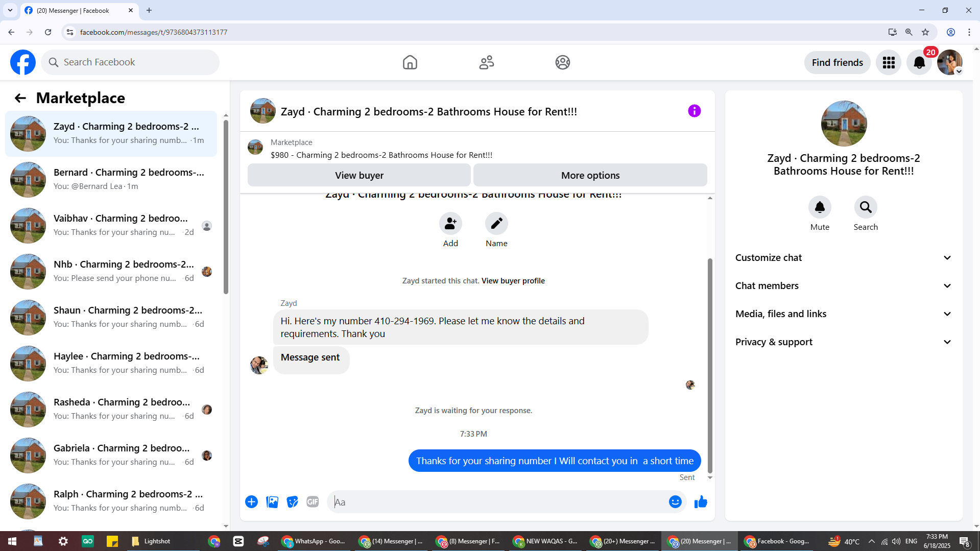Reload the page
This screenshot has height=551, width=980.
(48, 32)
